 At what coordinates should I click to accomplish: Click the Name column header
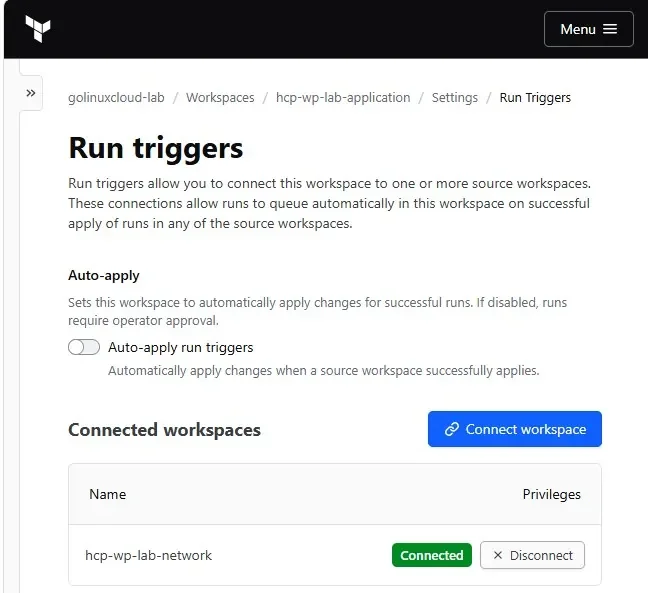point(107,494)
